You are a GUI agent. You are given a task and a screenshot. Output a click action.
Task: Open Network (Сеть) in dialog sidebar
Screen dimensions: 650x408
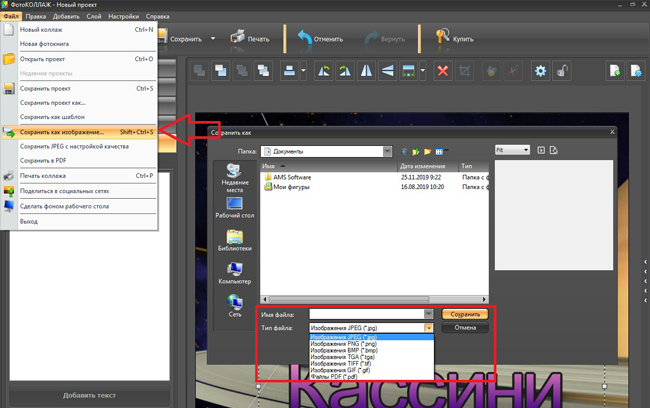coord(235,306)
